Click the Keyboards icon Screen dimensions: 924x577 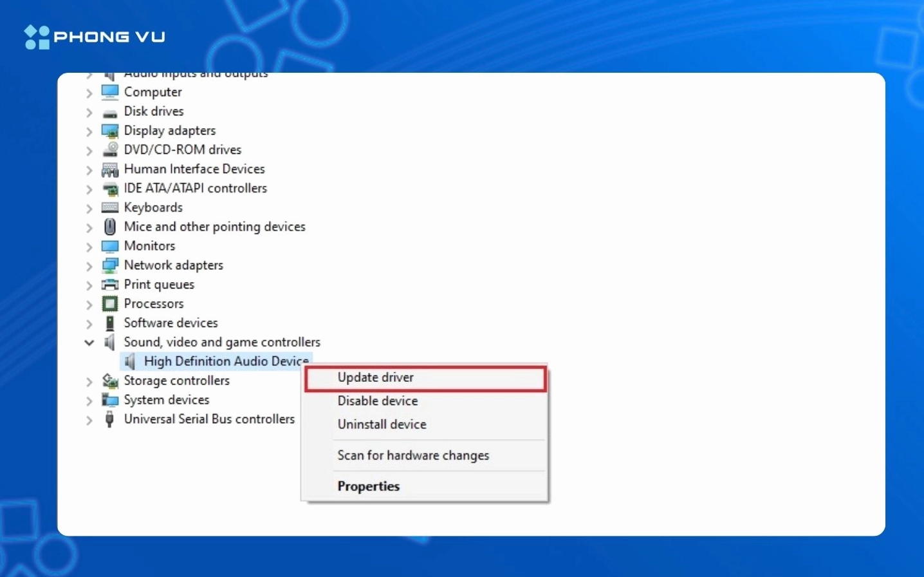pyautogui.click(x=110, y=207)
